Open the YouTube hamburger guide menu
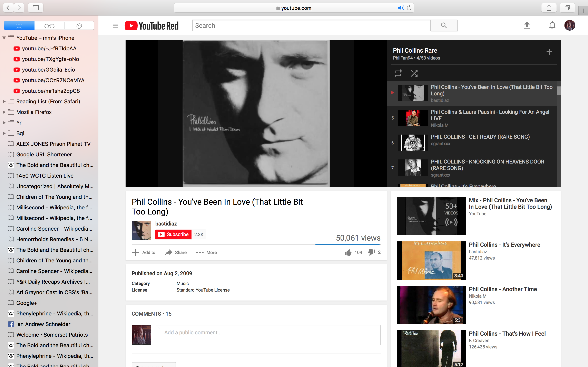This screenshot has width=588, height=367. click(x=115, y=25)
